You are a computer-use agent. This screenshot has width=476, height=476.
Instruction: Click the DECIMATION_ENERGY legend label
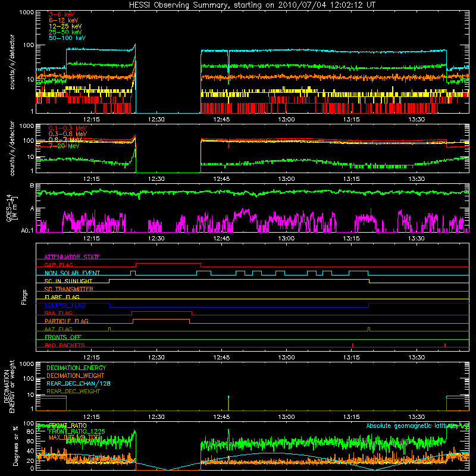pos(76,368)
